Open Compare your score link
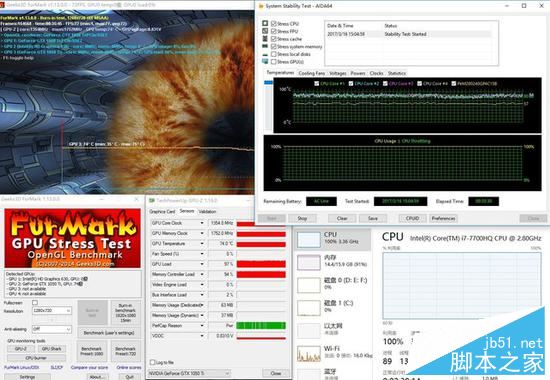 click(89, 367)
